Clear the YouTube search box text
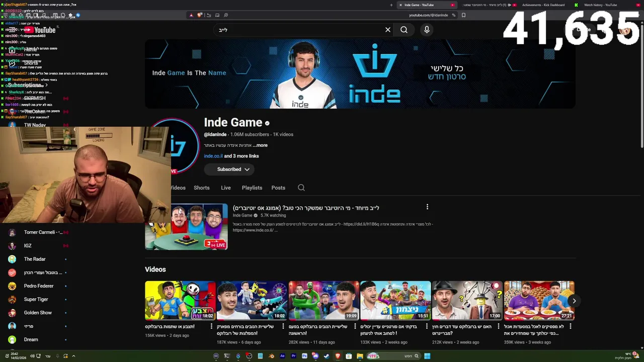Screen dimensions: 644x362 388,30
